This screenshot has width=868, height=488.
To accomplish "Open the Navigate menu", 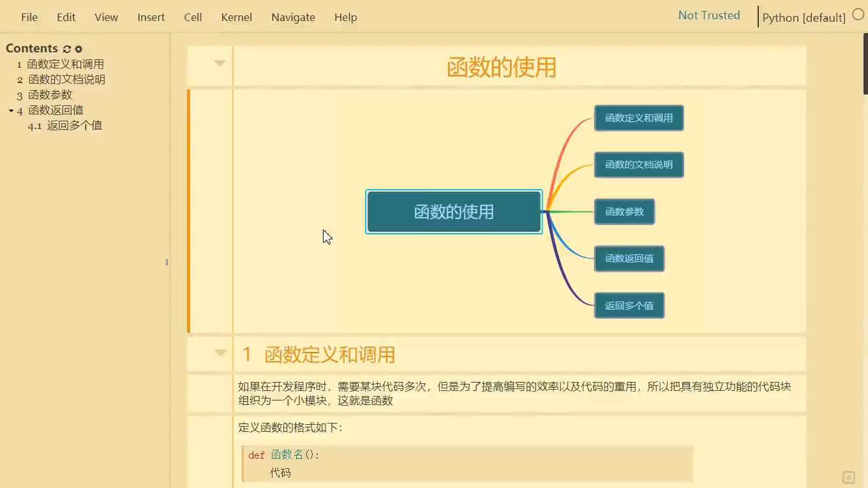I will [293, 17].
